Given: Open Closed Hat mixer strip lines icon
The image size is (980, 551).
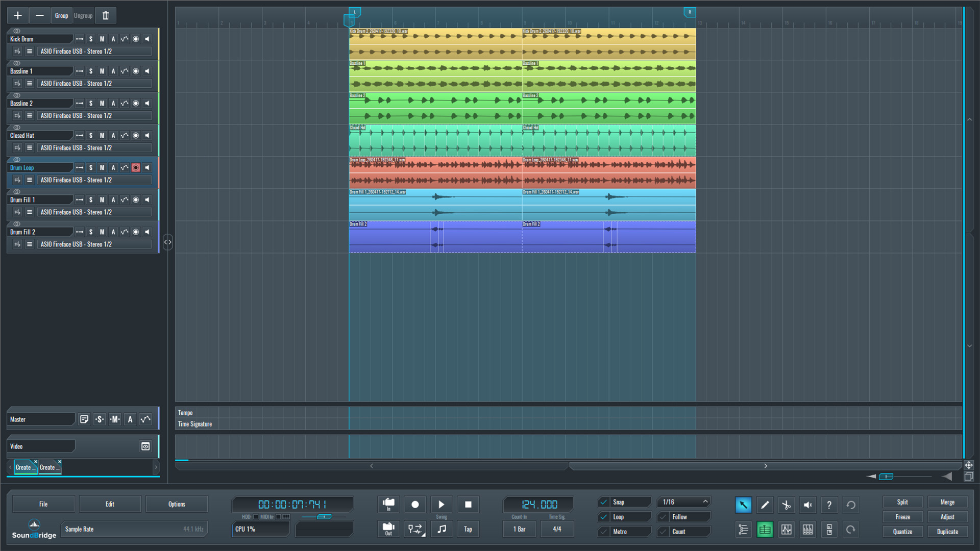Looking at the screenshot, I should 30,147.
